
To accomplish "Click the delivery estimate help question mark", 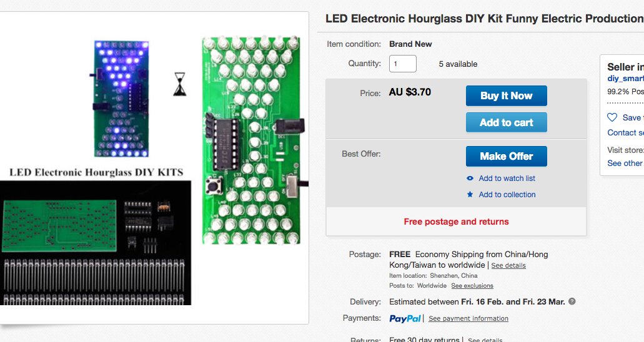I will 572,302.
